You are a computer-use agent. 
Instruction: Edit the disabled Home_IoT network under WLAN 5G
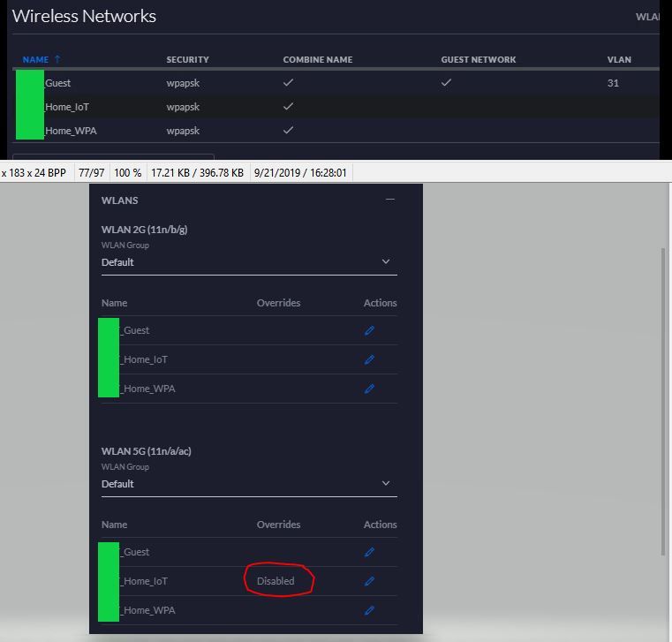(x=369, y=581)
